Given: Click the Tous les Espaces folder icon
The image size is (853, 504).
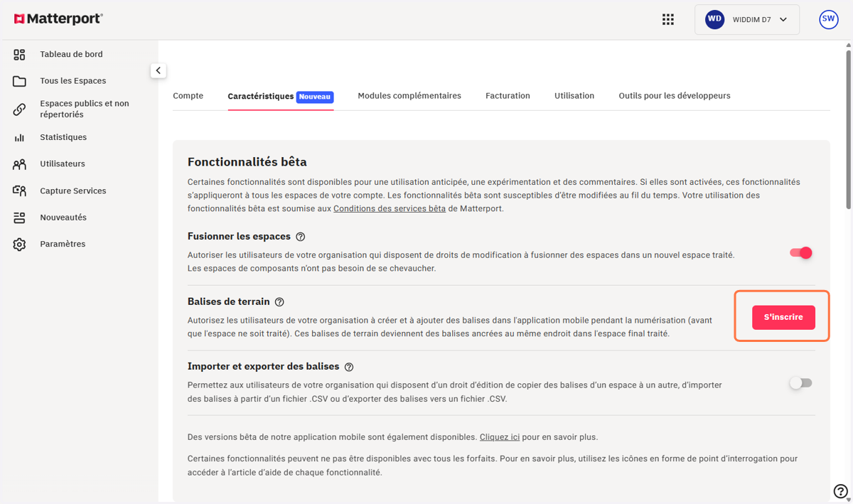Looking at the screenshot, I should coord(19,81).
